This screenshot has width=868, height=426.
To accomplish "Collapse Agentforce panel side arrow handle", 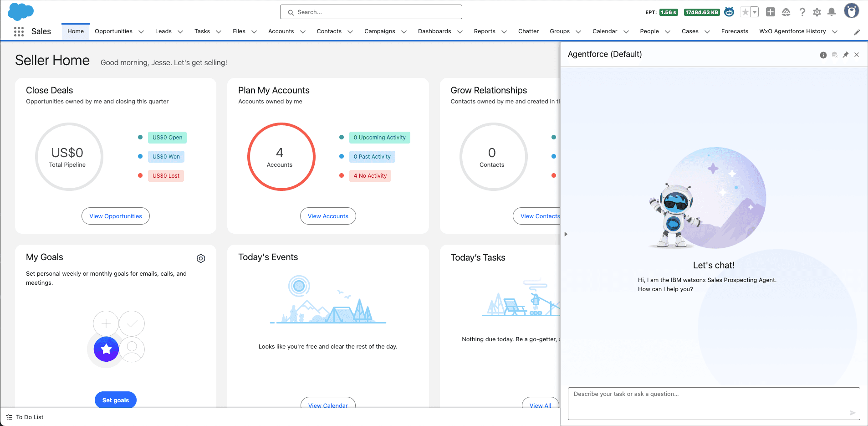I will coord(566,234).
